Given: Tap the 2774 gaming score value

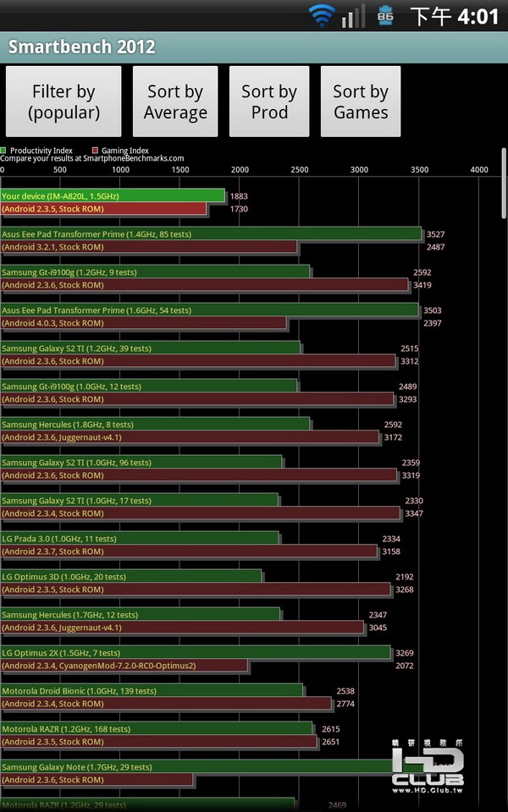Looking at the screenshot, I should [x=345, y=704].
